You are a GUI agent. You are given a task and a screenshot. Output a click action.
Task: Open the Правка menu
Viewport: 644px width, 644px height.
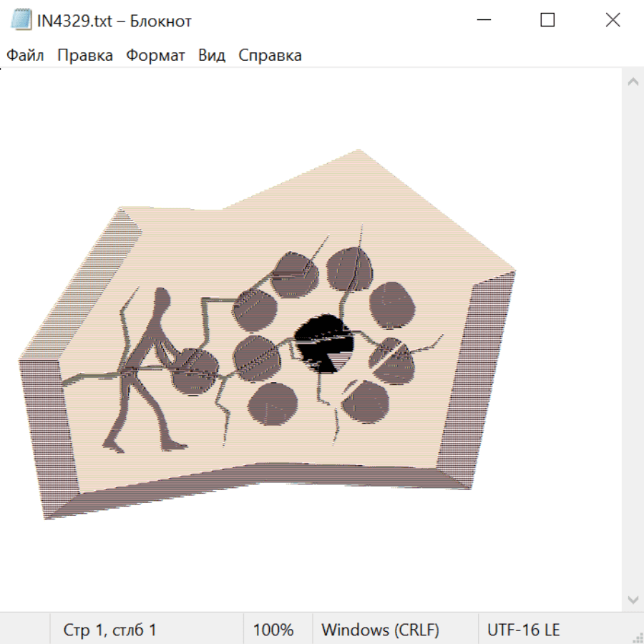click(x=84, y=55)
